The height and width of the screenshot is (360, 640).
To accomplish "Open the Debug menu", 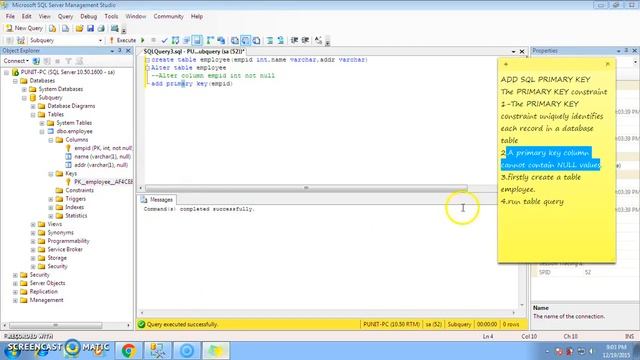I will [x=89, y=16].
